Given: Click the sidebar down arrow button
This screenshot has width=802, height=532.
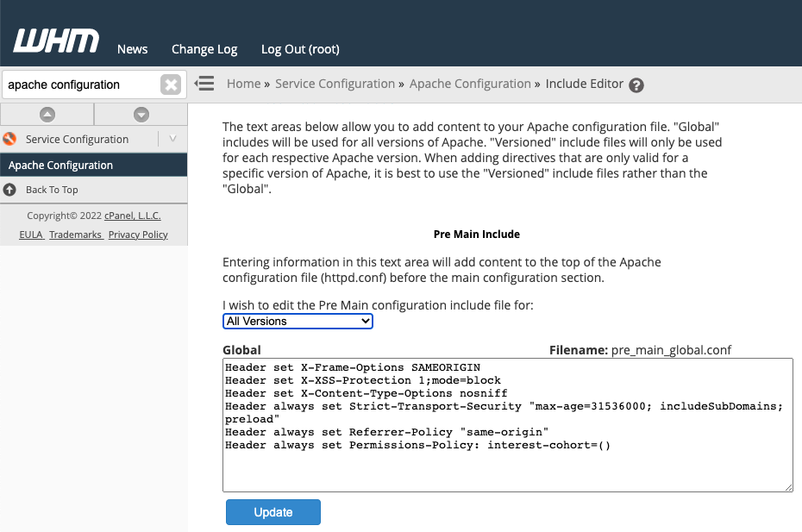Looking at the screenshot, I should 141,115.
